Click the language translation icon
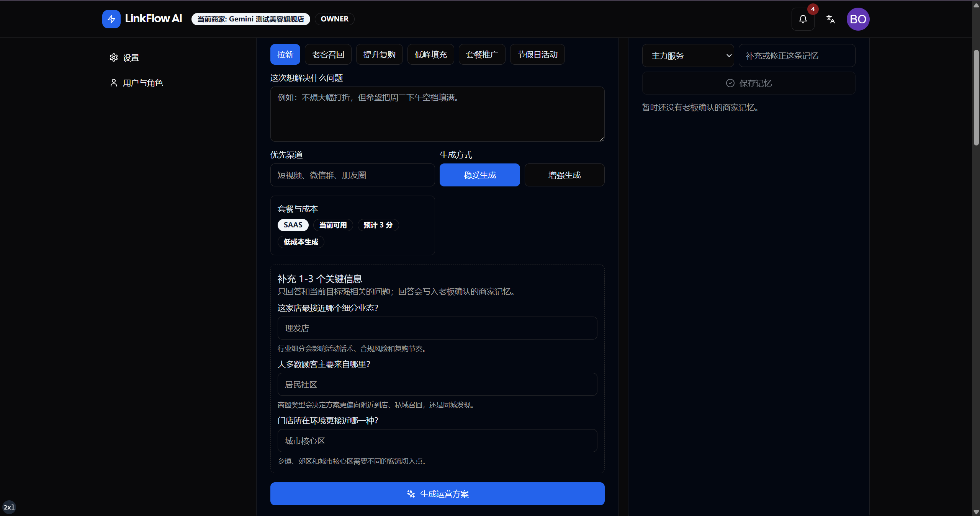The width and height of the screenshot is (980, 516). coord(830,19)
